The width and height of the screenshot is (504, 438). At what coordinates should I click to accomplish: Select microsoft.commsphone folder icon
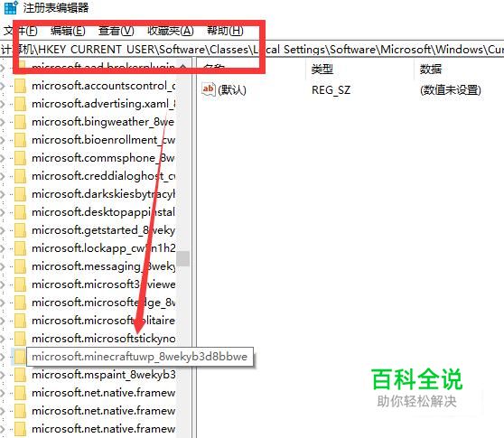pos(20,158)
